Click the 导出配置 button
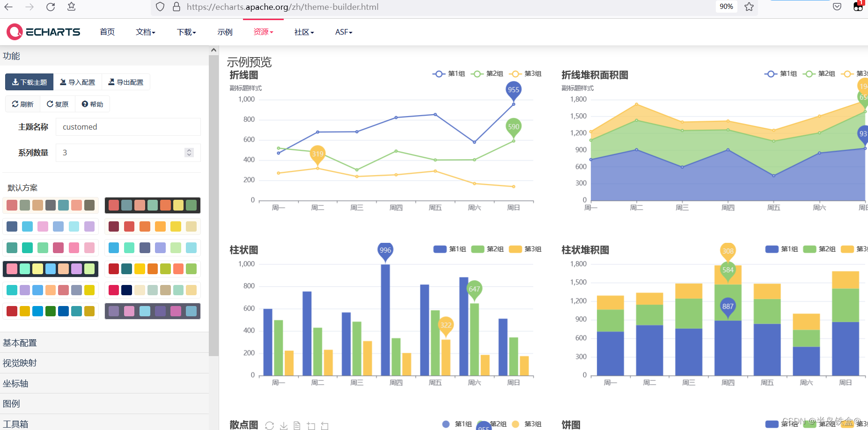The image size is (868, 430). tap(126, 82)
